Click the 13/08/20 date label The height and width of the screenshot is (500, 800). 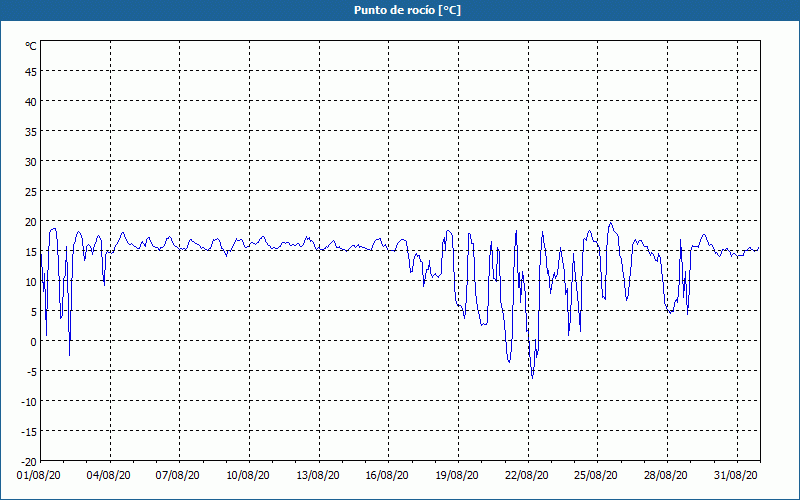(x=318, y=475)
